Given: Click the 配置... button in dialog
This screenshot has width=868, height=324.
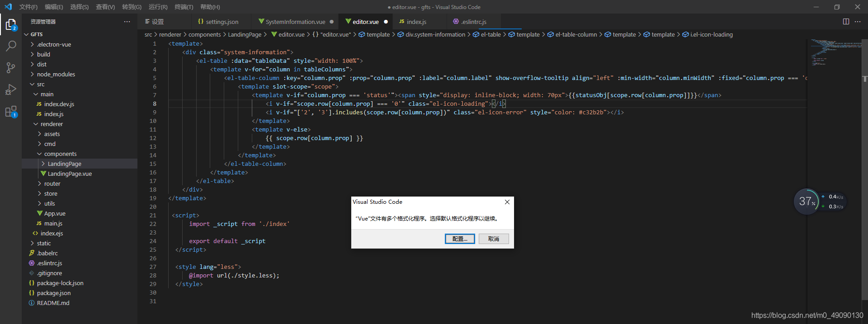Looking at the screenshot, I should point(460,239).
